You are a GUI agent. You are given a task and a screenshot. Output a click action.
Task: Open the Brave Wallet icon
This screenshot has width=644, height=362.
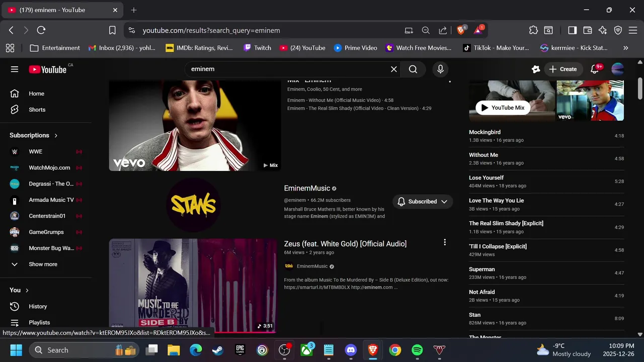587,30
